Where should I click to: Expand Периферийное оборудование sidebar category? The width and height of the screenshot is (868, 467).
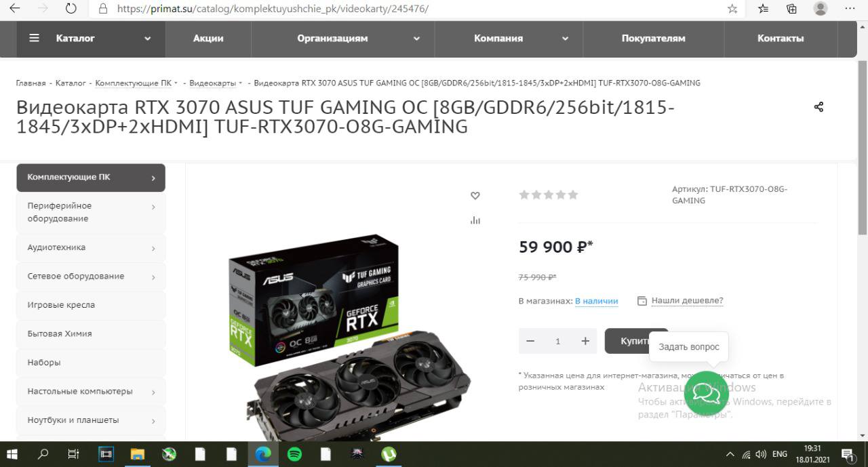pos(91,212)
